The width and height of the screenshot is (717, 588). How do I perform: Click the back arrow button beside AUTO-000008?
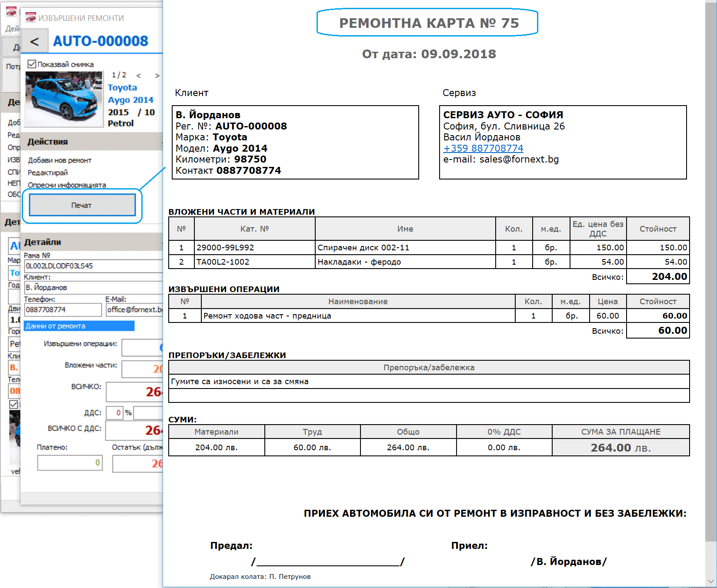34,42
